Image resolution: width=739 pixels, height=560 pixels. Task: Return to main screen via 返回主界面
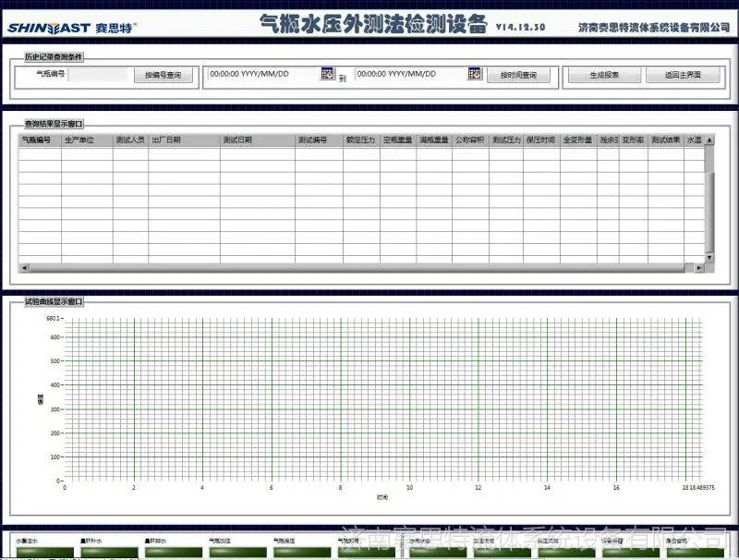[683, 75]
